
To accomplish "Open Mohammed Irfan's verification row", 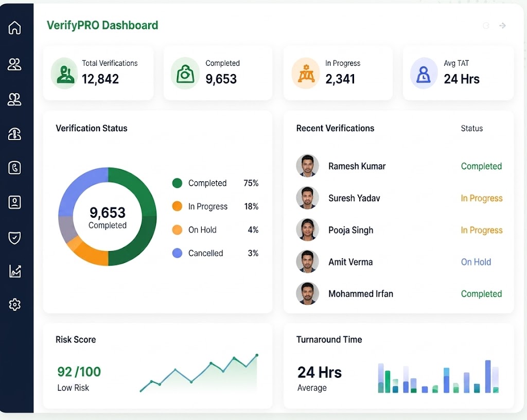I will [x=399, y=294].
